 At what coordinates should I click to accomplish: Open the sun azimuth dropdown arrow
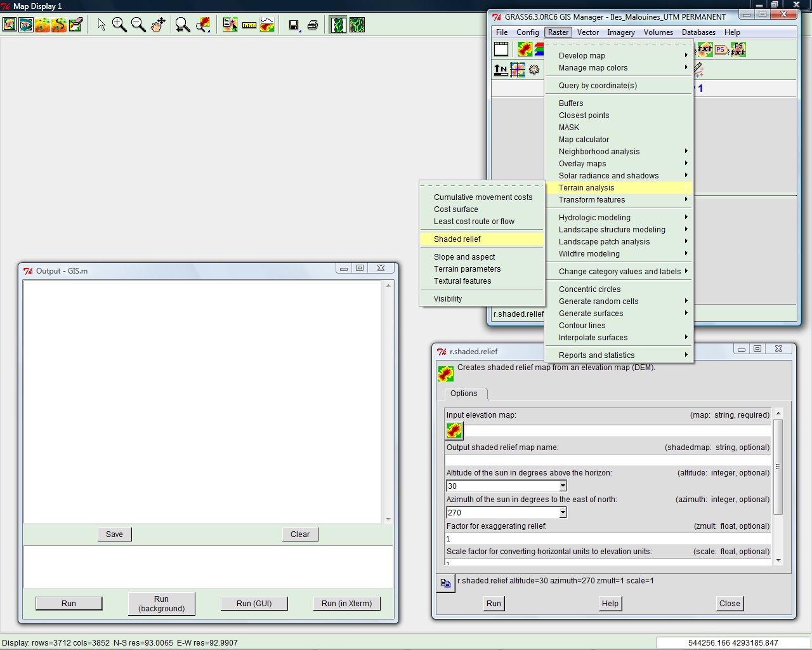pos(562,513)
